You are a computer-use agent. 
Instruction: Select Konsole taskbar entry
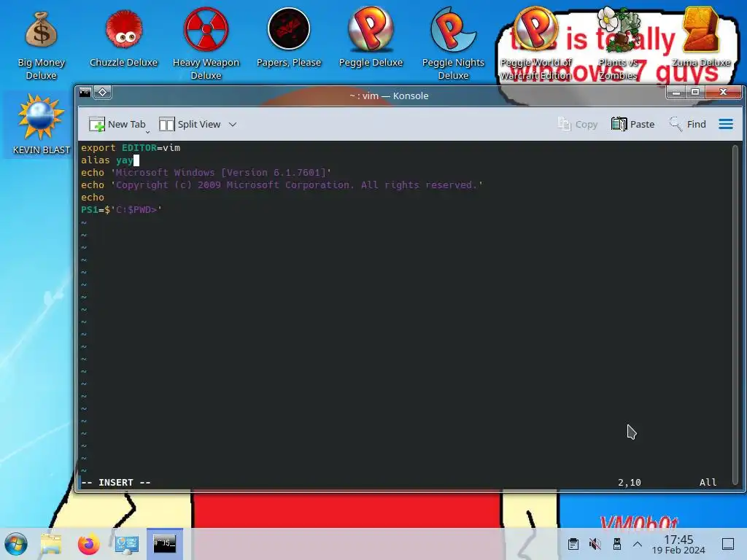click(165, 544)
